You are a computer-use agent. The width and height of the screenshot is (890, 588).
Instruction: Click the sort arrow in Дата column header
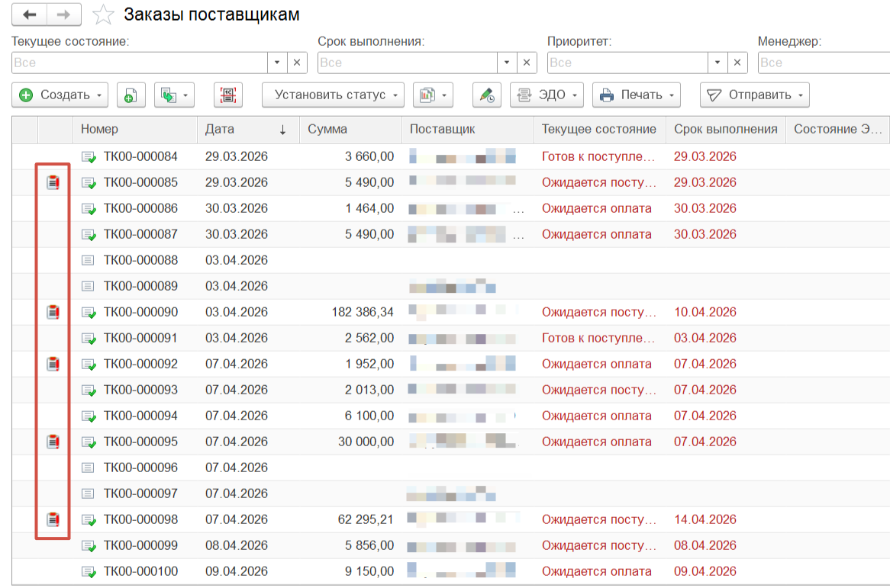[282, 130]
